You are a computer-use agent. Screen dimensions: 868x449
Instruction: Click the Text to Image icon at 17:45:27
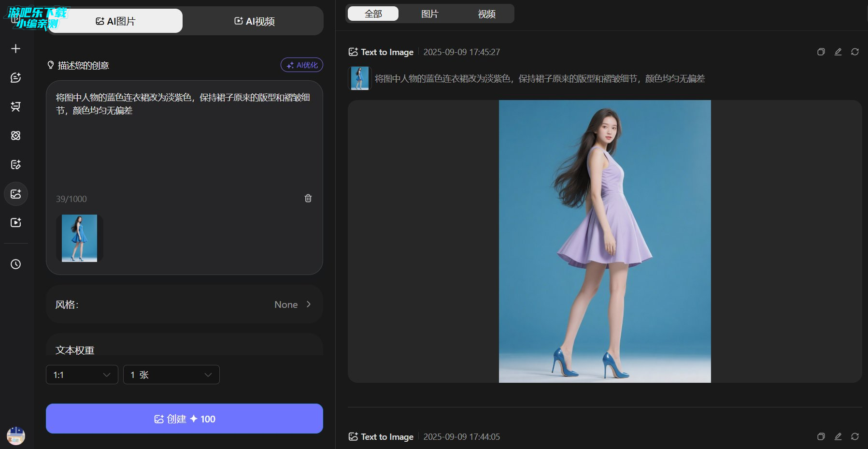pos(353,52)
